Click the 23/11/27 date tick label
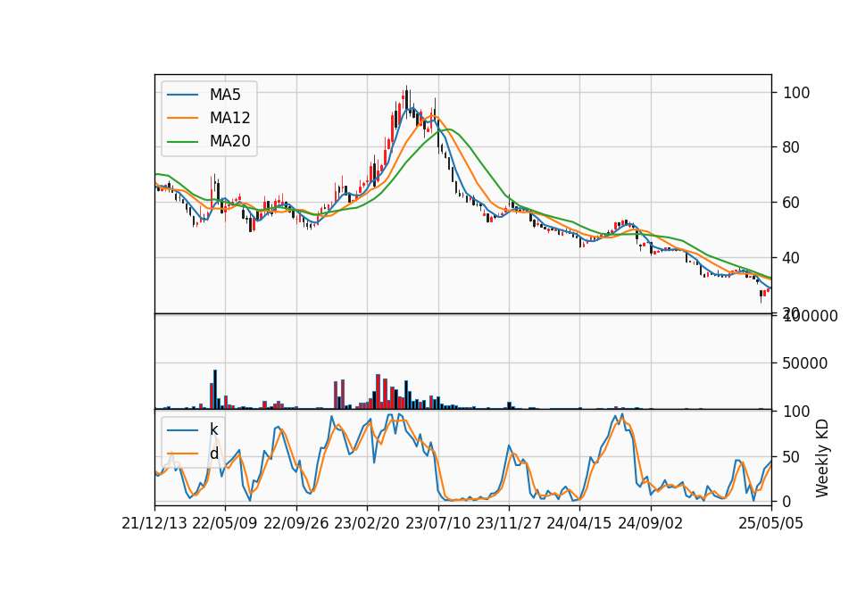Viewport: 857px width, 616px height. (508, 523)
